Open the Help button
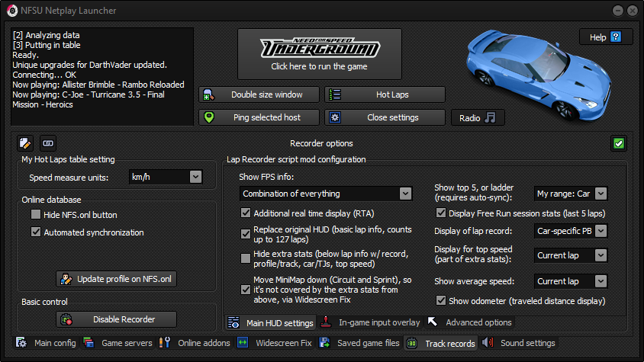The height and width of the screenshot is (362, 644). pos(606,37)
